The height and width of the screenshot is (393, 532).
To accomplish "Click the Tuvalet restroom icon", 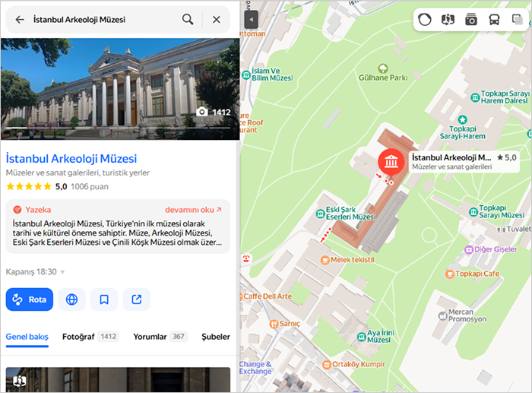I will point(502,230).
